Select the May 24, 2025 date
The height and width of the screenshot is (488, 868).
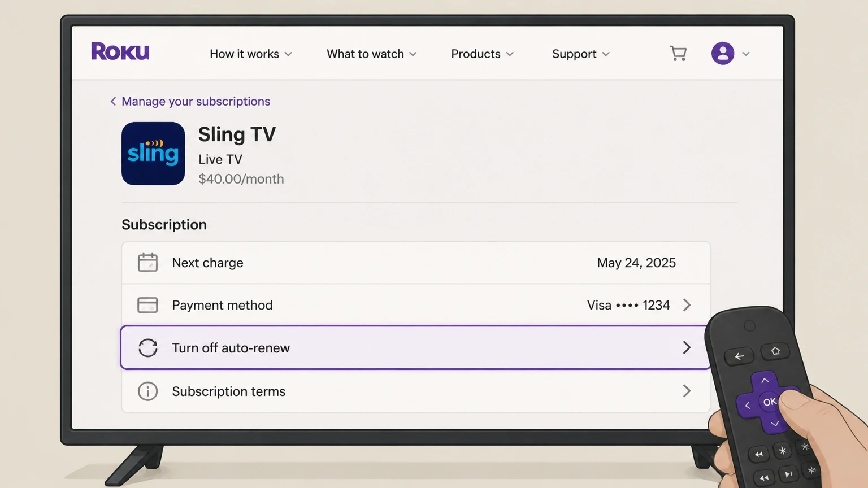[x=636, y=263]
